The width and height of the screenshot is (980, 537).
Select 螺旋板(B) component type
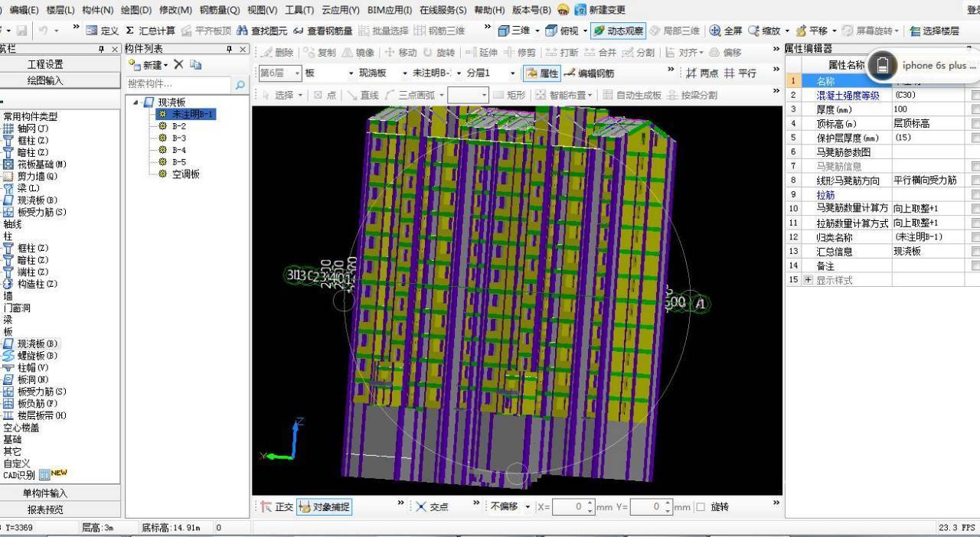[31, 356]
